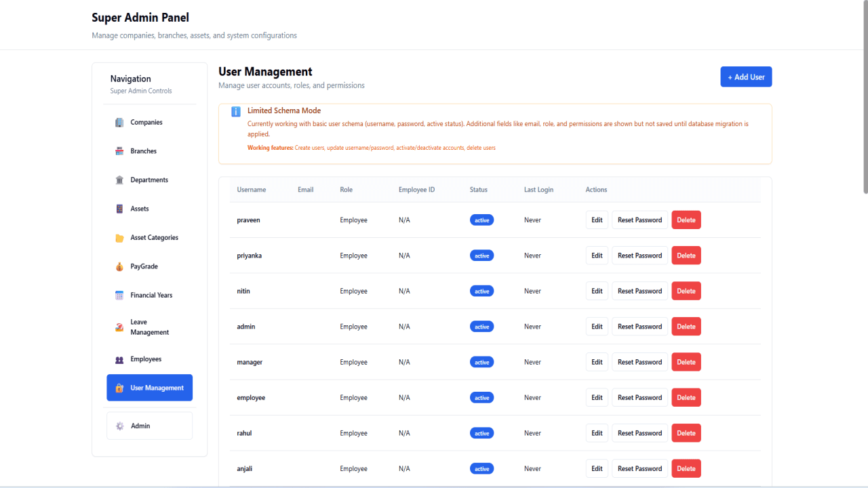Screen dimensions: 868x488
Task: Click the Leave Management icon
Action: tap(119, 327)
